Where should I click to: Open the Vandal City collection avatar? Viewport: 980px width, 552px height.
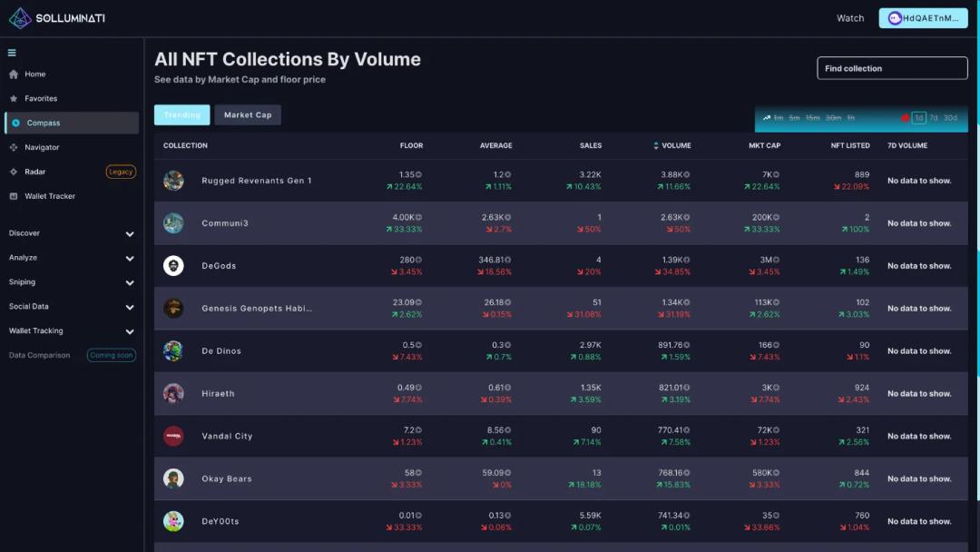click(173, 436)
